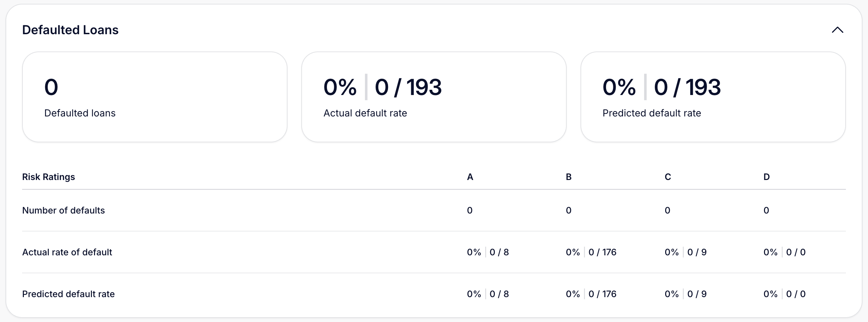Open the Actual default rate card
Image resolution: width=868 pixels, height=322 pixels.
[434, 97]
